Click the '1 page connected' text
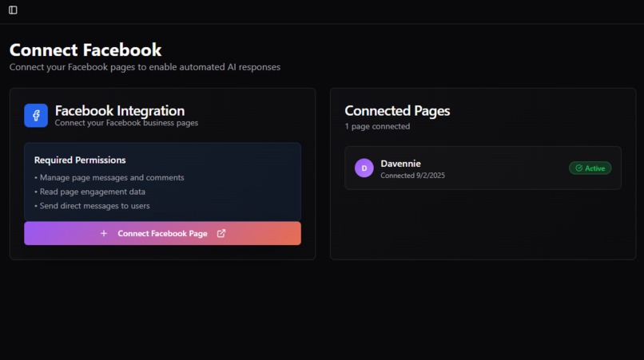 coord(377,126)
